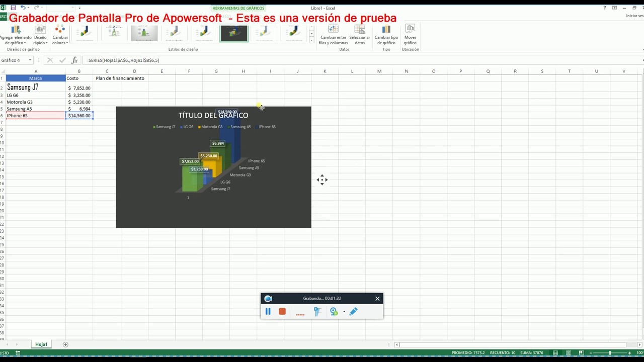Image resolution: width=644 pixels, height=362 pixels.
Task: Click the confirm checkmark in formula bar
Action: 62,60
